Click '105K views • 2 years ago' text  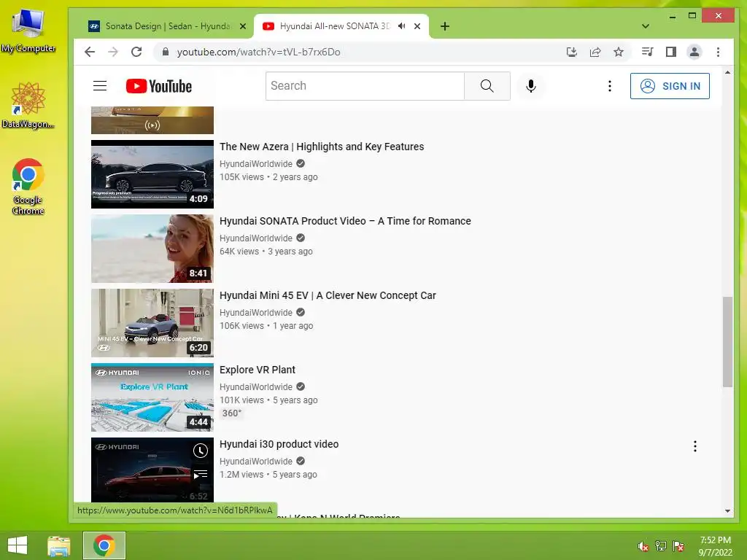point(268,177)
